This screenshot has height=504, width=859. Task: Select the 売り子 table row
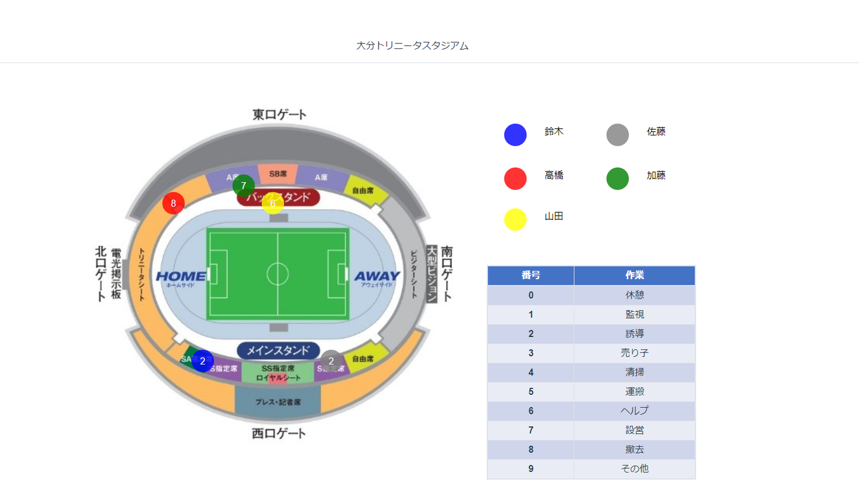pyautogui.click(x=634, y=353)
